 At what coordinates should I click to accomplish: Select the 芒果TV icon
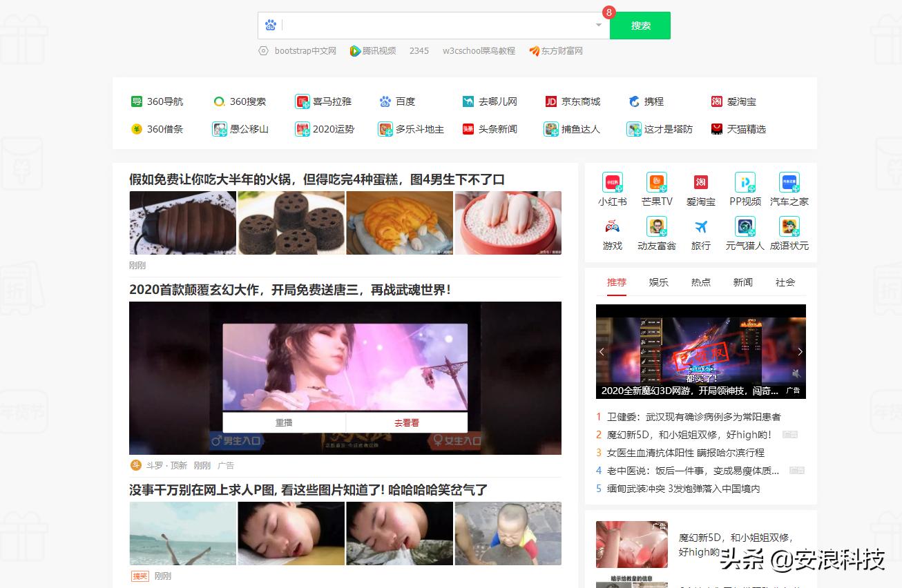(656, 188)
